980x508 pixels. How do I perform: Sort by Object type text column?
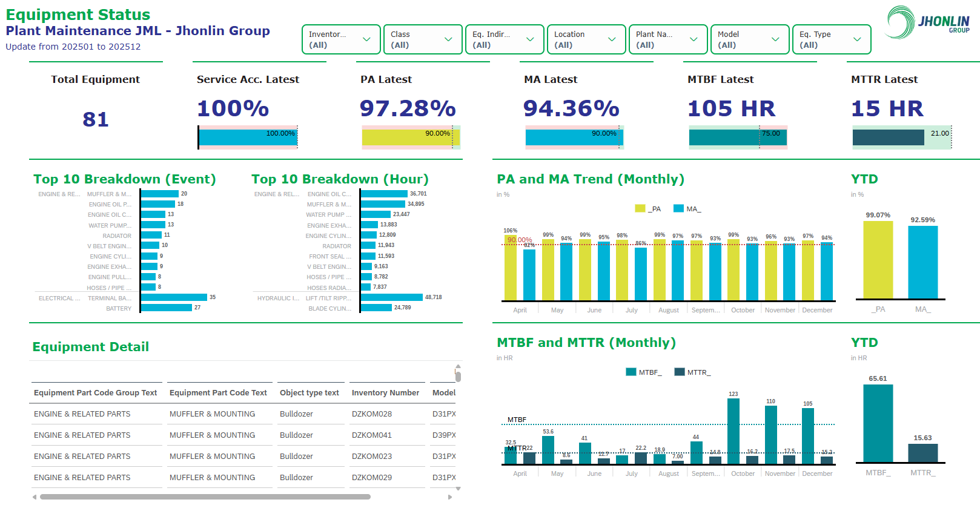click(x=310, y=393)
